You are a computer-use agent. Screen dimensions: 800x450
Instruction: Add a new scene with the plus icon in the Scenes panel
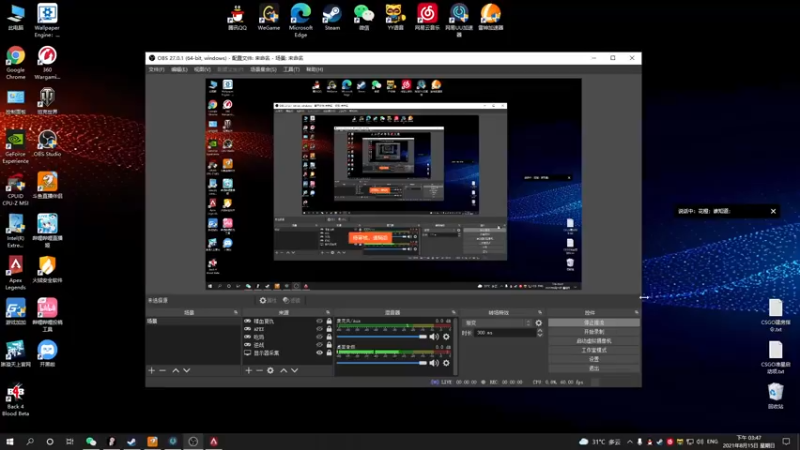(x=152, y=370)
